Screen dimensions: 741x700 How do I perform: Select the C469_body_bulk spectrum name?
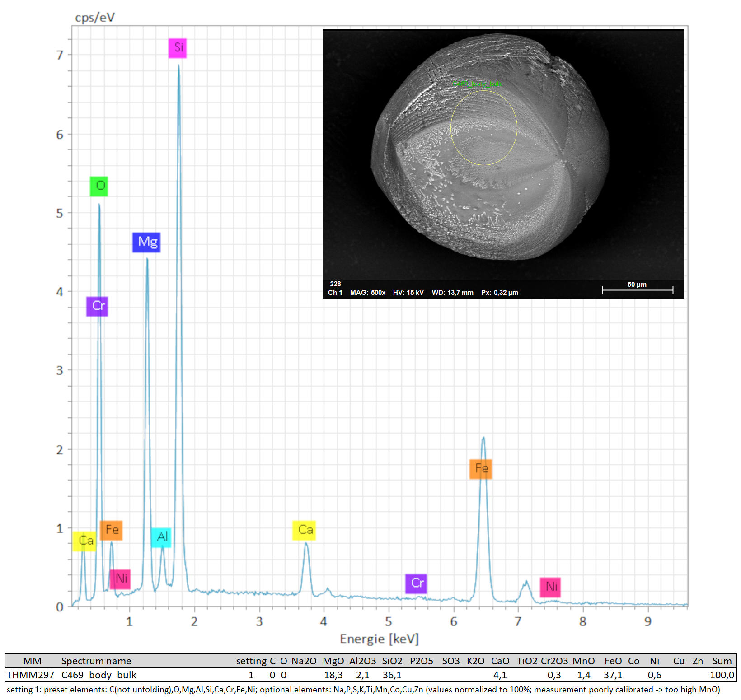click(98, 675)
